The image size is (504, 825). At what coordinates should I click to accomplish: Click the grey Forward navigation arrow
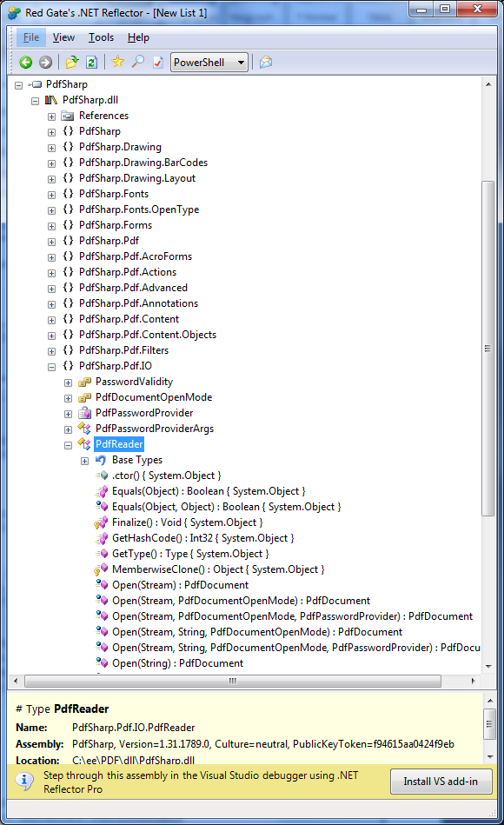tap(46, 63)
